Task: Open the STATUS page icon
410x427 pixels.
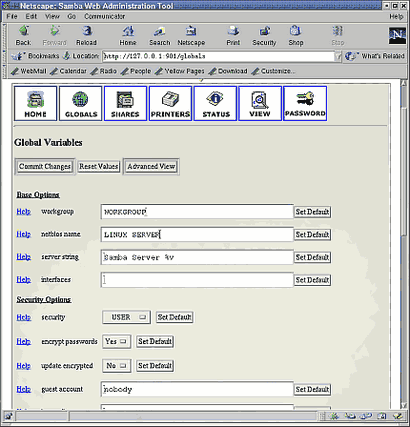Action: click(215, 104)
